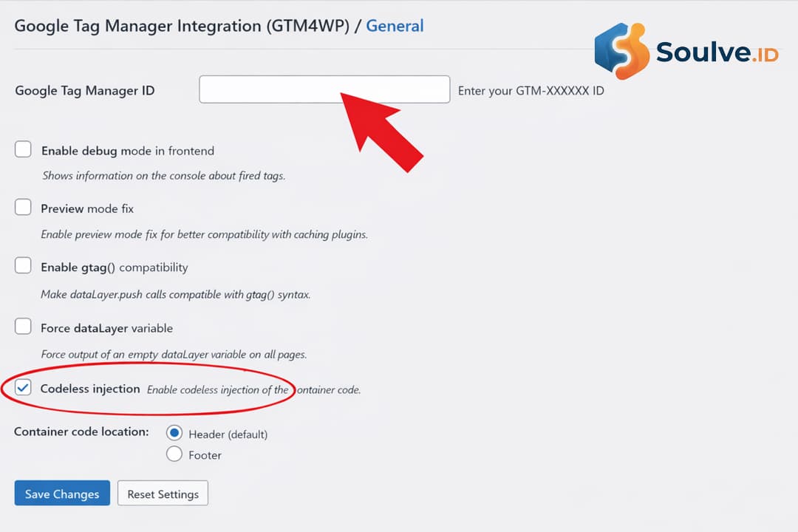Click the 'Container code location:' label
Viewport: 798px width, 532px height.
point(81,432)
